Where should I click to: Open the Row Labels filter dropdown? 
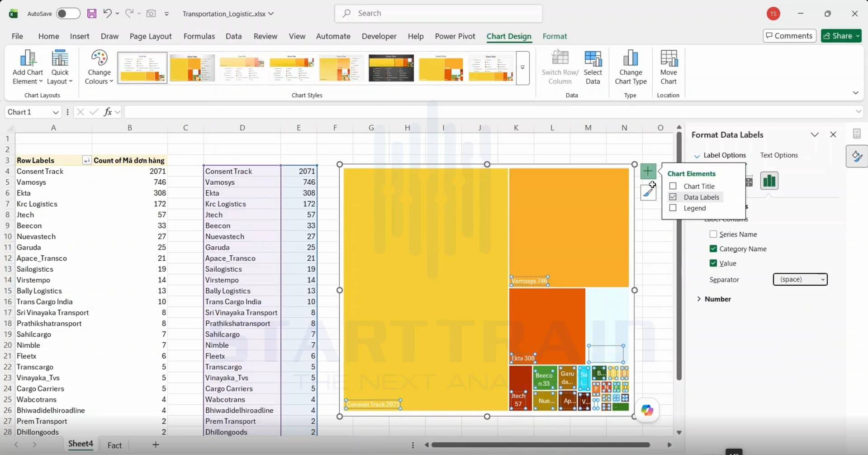coord(86,160)
